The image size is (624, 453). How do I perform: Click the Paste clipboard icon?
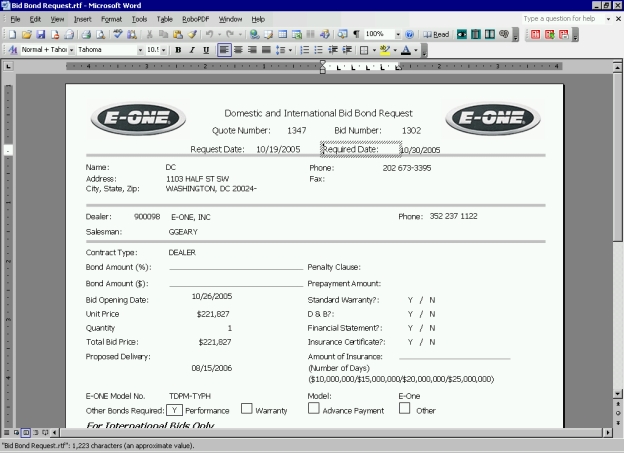pyautogui.click(x=177, y=35)
